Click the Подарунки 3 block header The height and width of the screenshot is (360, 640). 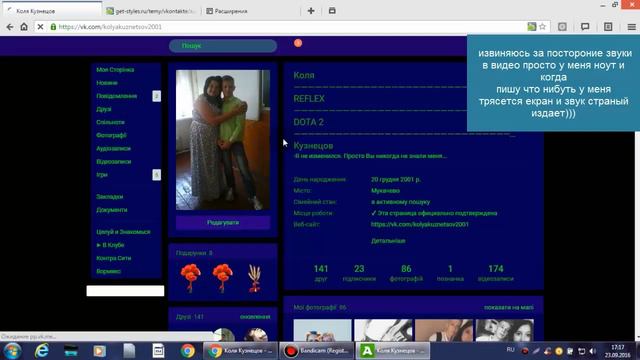(x=194, y=253)
